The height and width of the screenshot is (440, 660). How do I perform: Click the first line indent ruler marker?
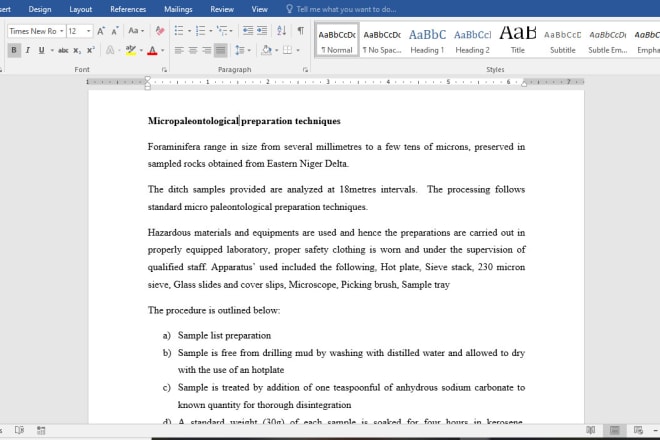pyautogui.click(x=148, y=79)
